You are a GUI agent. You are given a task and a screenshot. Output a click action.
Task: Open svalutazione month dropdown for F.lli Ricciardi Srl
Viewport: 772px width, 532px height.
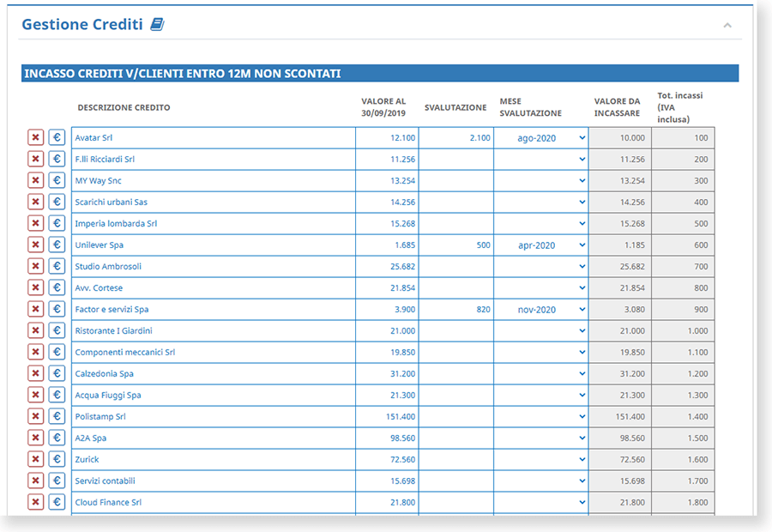click(x=541, y=159)
